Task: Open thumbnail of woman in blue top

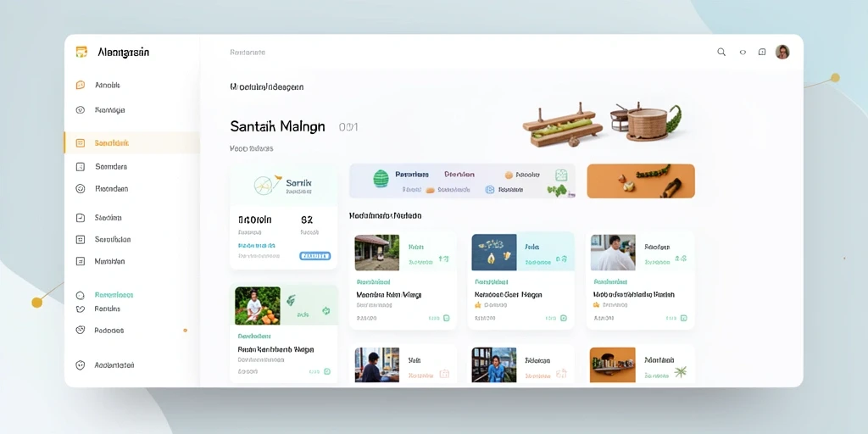Action: pyautogui.click(x=494, y=364)
